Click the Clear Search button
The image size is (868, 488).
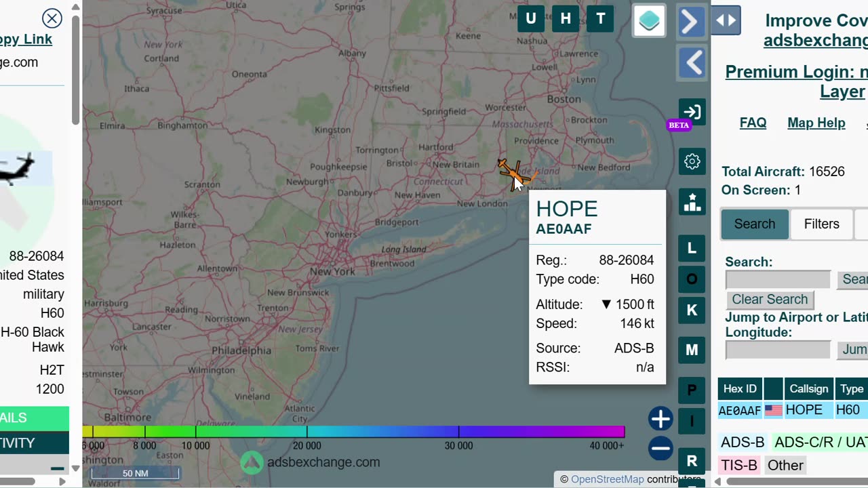click(x=770, y=299)
